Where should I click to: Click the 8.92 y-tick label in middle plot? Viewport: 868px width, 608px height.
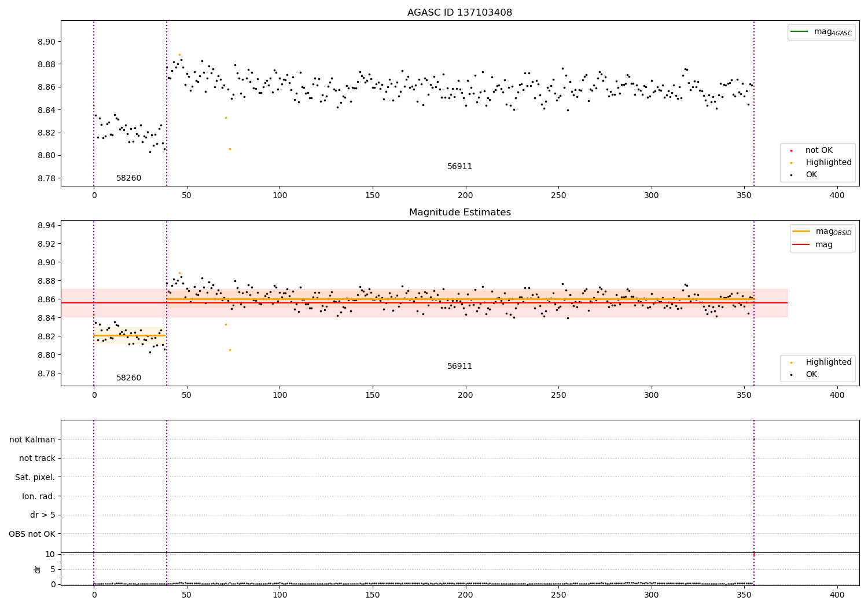click(x=47, y=244)
